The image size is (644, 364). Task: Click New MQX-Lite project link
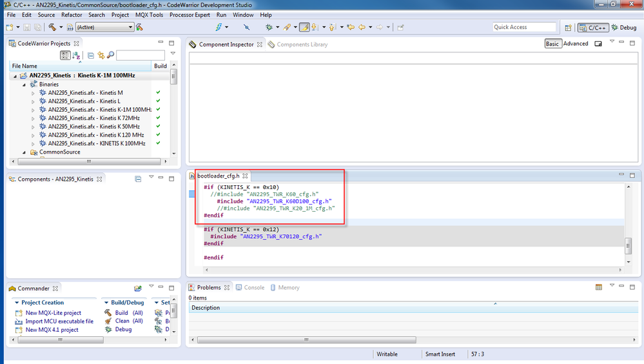[53, 313]
